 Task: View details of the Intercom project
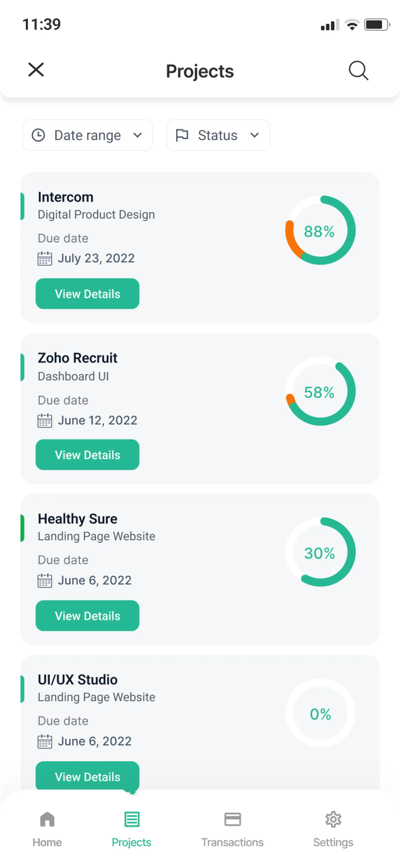click(87, 294)
